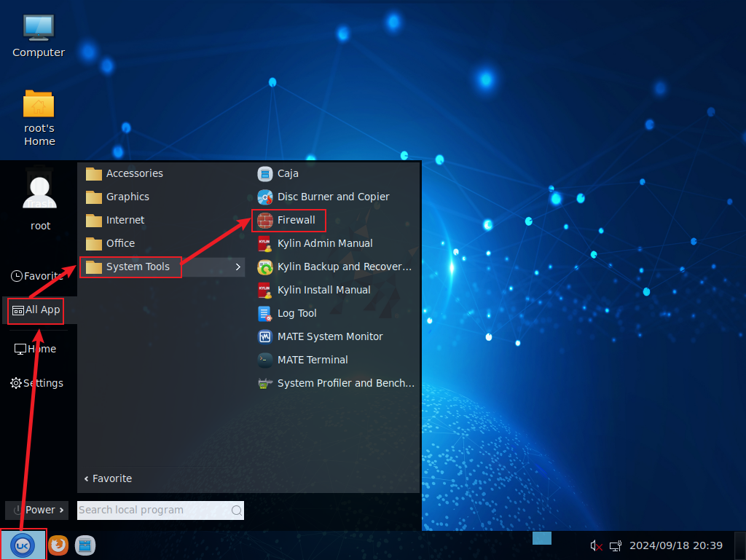Open the Kylin Admin Manual

(x=324, y=243)
